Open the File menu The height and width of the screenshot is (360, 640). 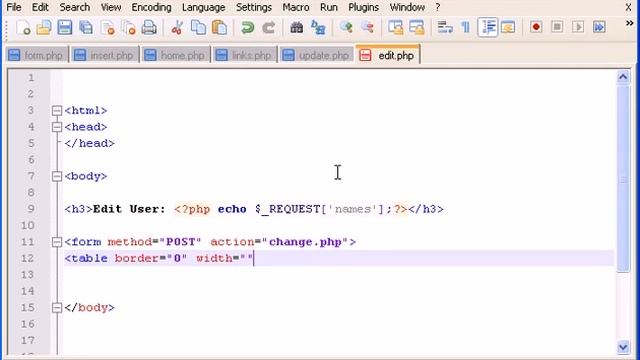13,7
